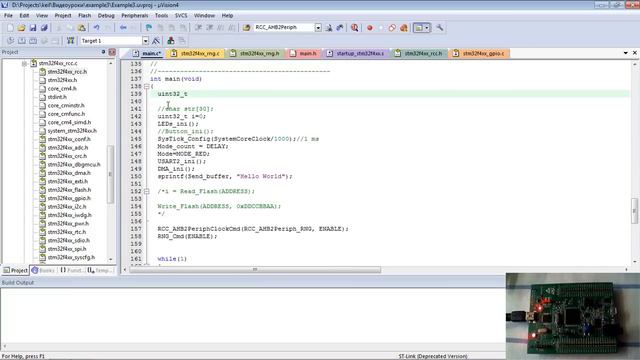
Task: Switch to the Books panel tab
Action: 43,270
